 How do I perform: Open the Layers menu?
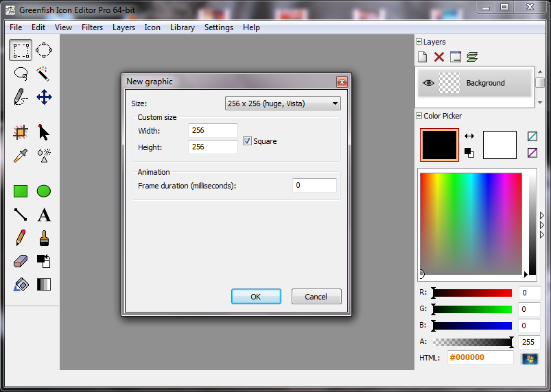click(x=124, y=27)
